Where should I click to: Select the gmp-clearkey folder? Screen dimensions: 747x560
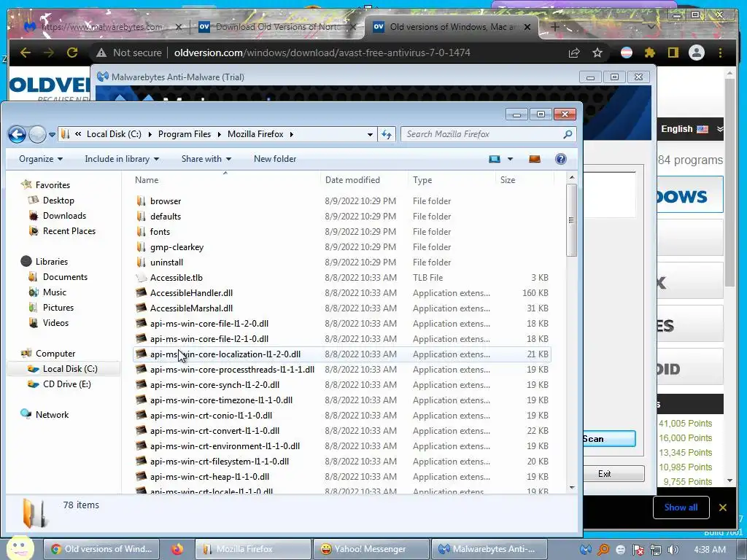177,247
